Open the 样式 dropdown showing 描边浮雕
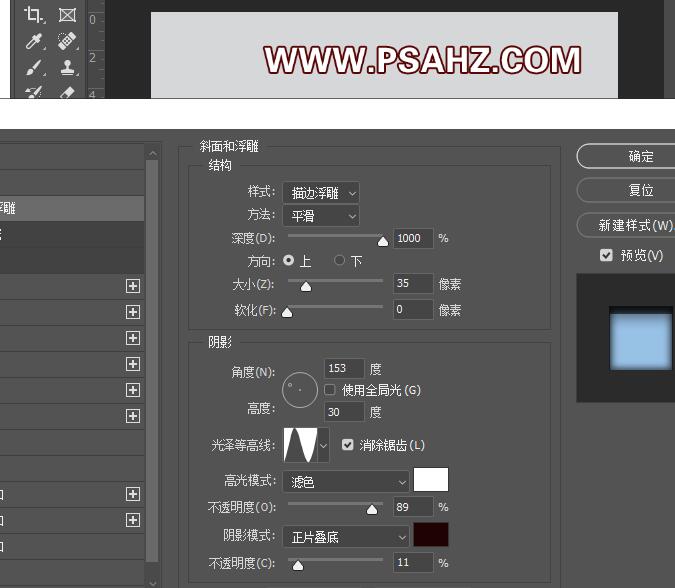Screen dimensions: 675x588 point(321,193)
